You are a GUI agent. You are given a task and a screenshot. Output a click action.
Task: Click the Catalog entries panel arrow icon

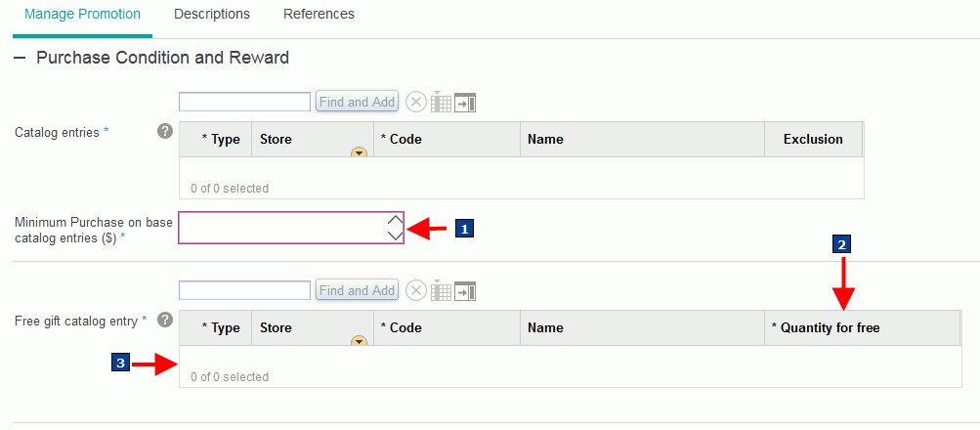(465, 103)
